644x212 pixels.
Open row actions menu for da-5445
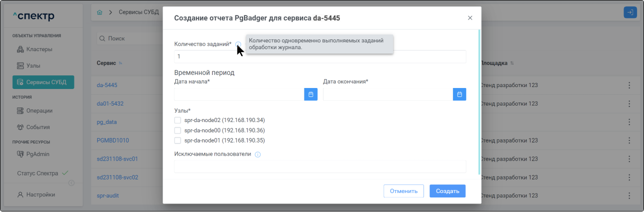click(629, 86)
